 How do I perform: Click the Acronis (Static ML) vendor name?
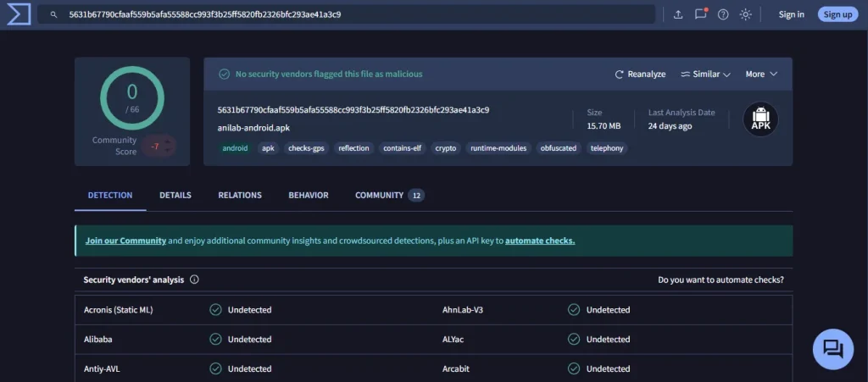pyautogui.click(x=119, y=309)
